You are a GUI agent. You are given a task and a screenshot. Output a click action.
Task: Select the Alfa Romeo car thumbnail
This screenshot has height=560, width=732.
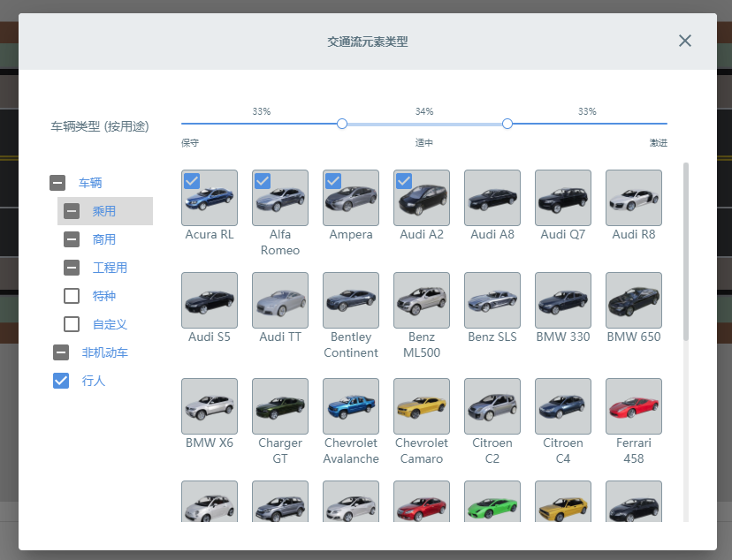(x=280, y=198)
